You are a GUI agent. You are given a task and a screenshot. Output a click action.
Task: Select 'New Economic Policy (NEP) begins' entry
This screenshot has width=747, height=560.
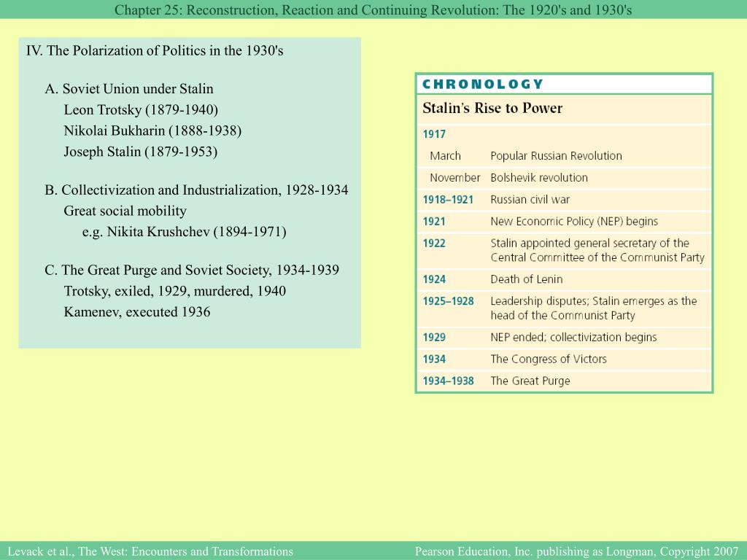(574, 222)
